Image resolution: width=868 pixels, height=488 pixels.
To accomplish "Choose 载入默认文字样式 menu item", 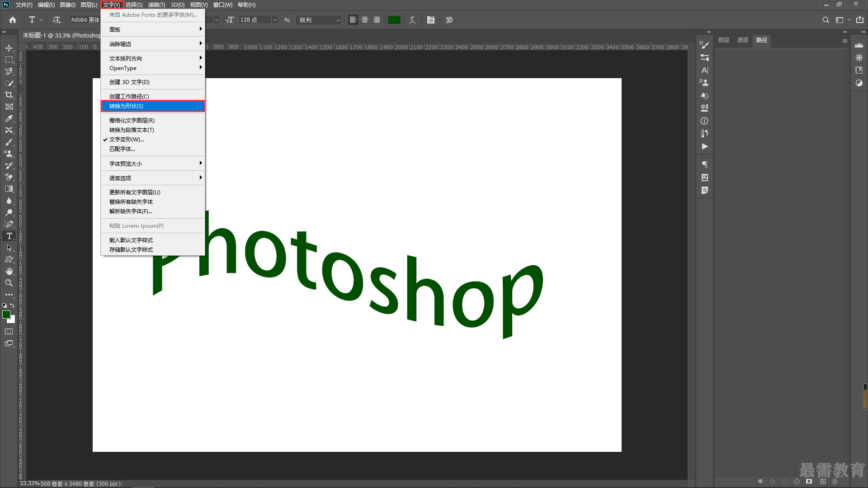I will click(x=153, y=240).
